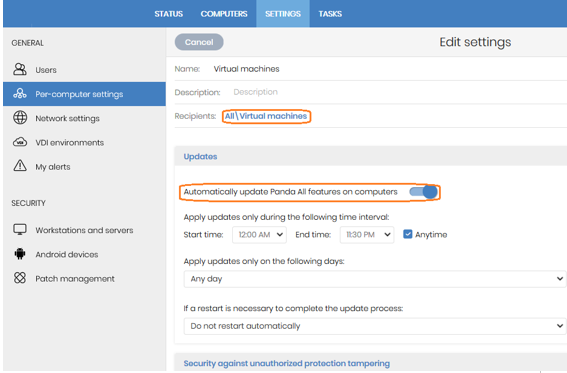Open the Start time dropdown
Viewport: 567px width, 373px height.
tap(259, 235)
